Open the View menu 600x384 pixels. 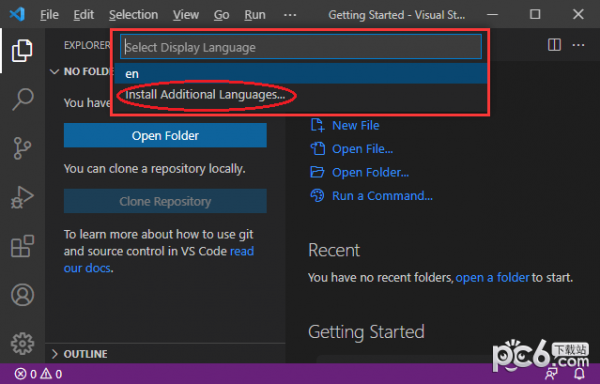186,15
